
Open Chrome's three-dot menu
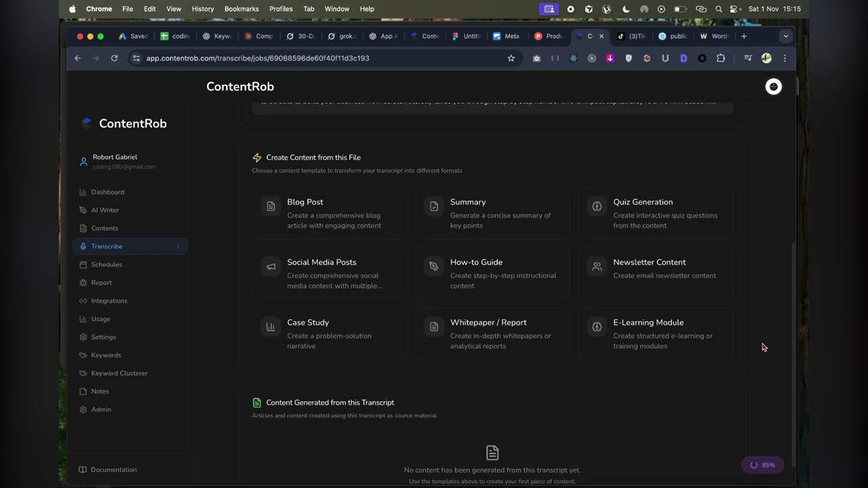tap(785, 58)
